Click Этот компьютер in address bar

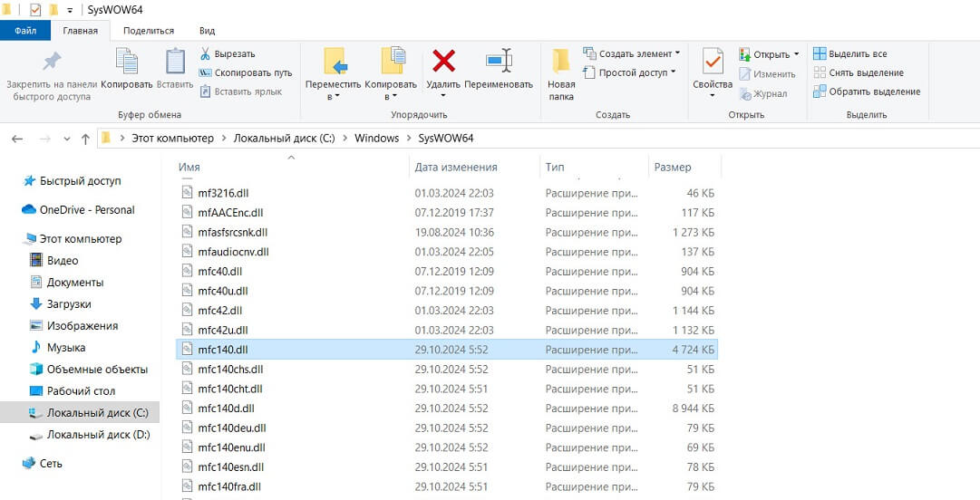(x=172, y=139)
